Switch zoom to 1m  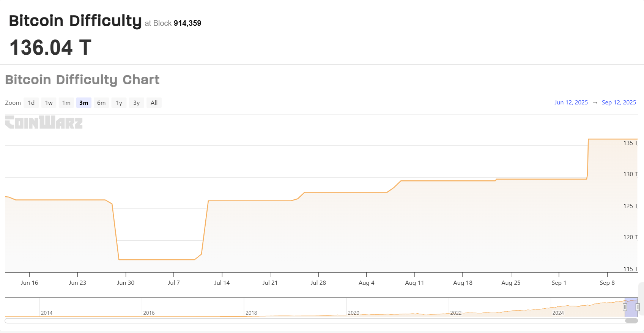66,103
